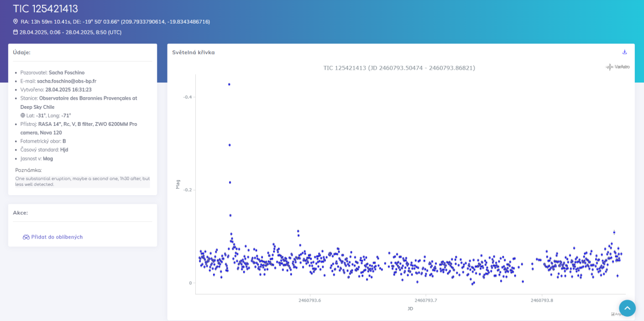
Task: Click the calendar icon beside observation date
Action: coord(16,32)
